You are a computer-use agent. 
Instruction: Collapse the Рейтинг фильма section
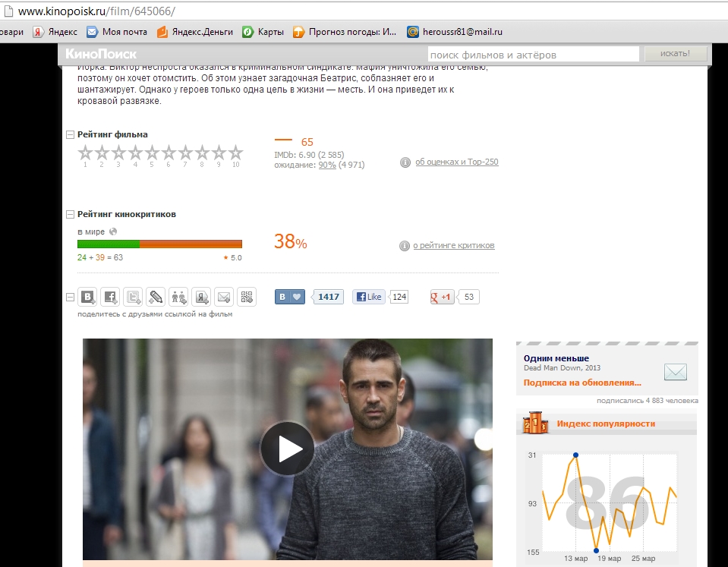[x=71, y=135]
